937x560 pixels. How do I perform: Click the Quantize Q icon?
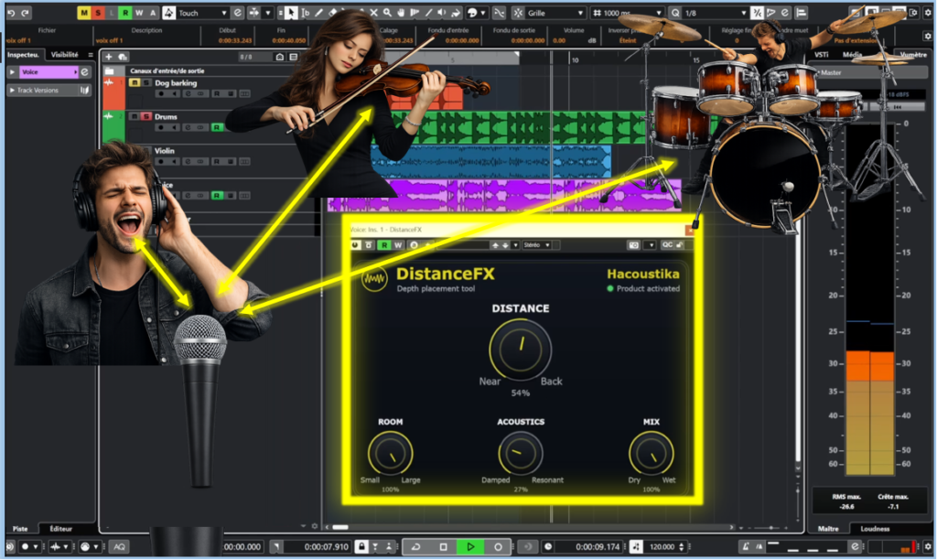coord(675,13)
